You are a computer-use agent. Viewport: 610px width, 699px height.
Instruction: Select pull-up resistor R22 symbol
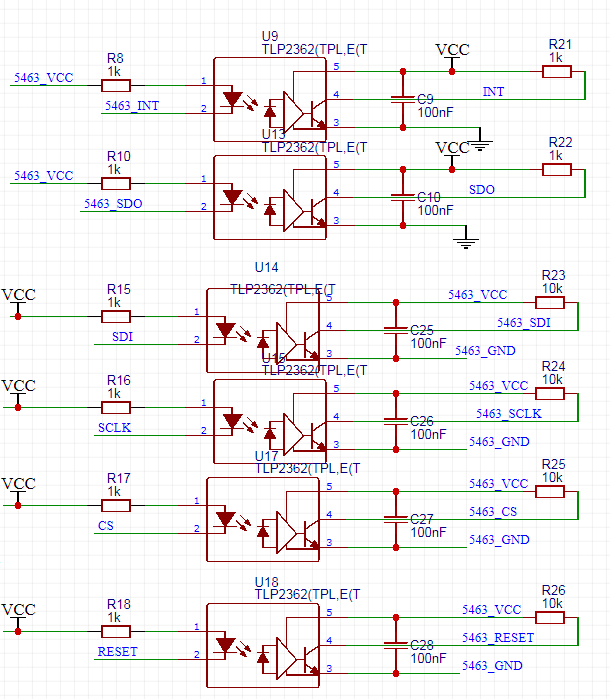coord(557,169)
